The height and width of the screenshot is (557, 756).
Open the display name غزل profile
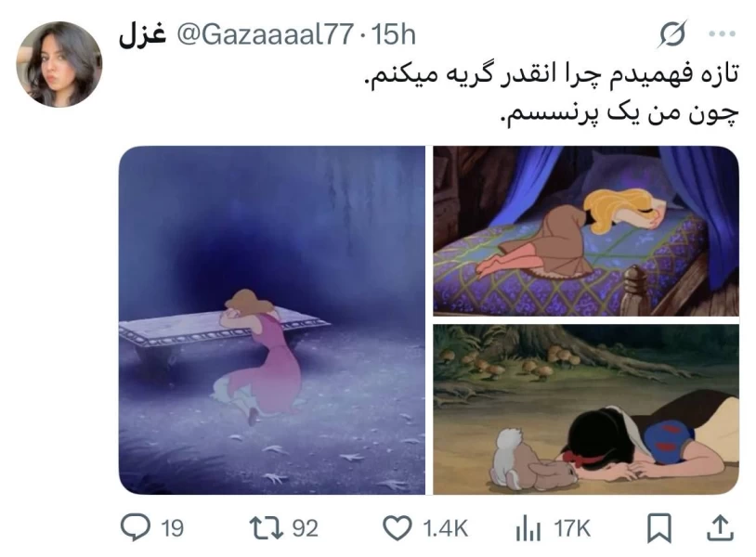[143, 34]
